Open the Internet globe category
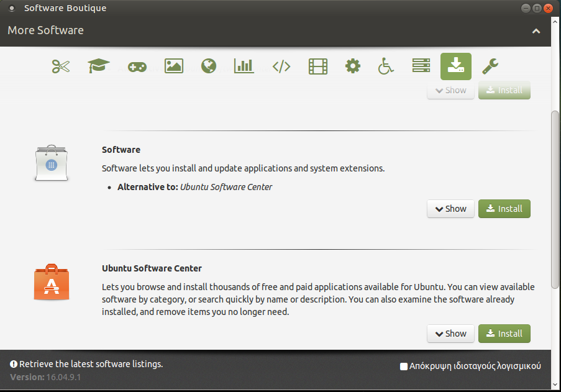Viewport: 561px width, 392px height. pos(209,66)
